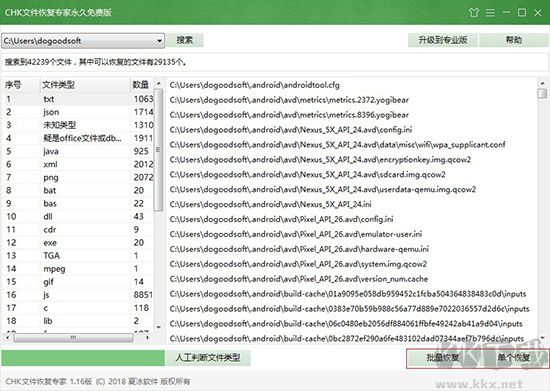Maximize the CHK recovery window
This screenshot has width=550, height=391.
[522, 13]
